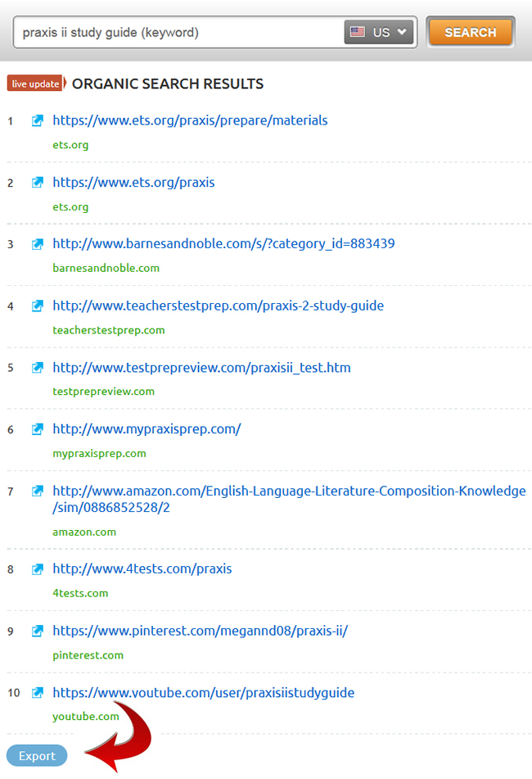Open ets.org/praxis/prepare/materials link
The image size is (532, 779).
(190, 120)
